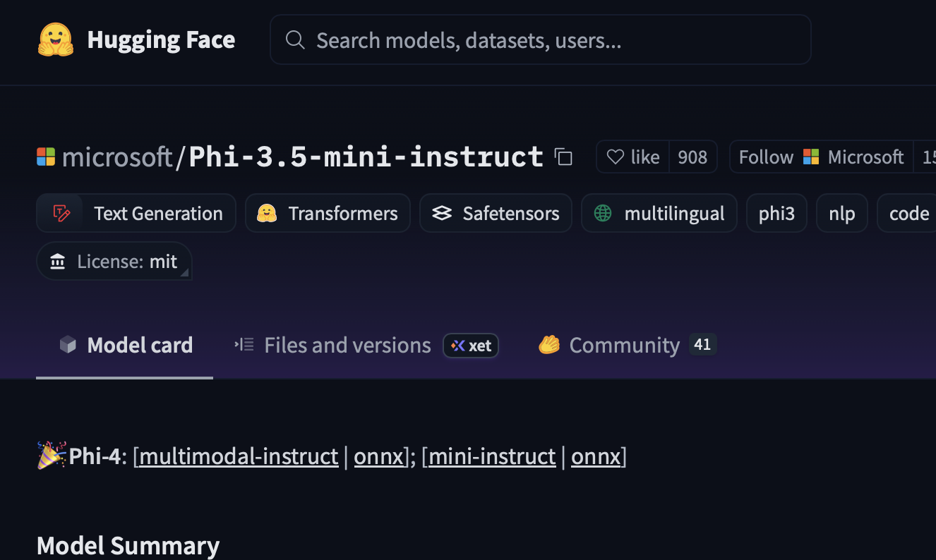
Task: Click the Microsoft logo beside the microsoft namespace
Action: click(46, 157)
